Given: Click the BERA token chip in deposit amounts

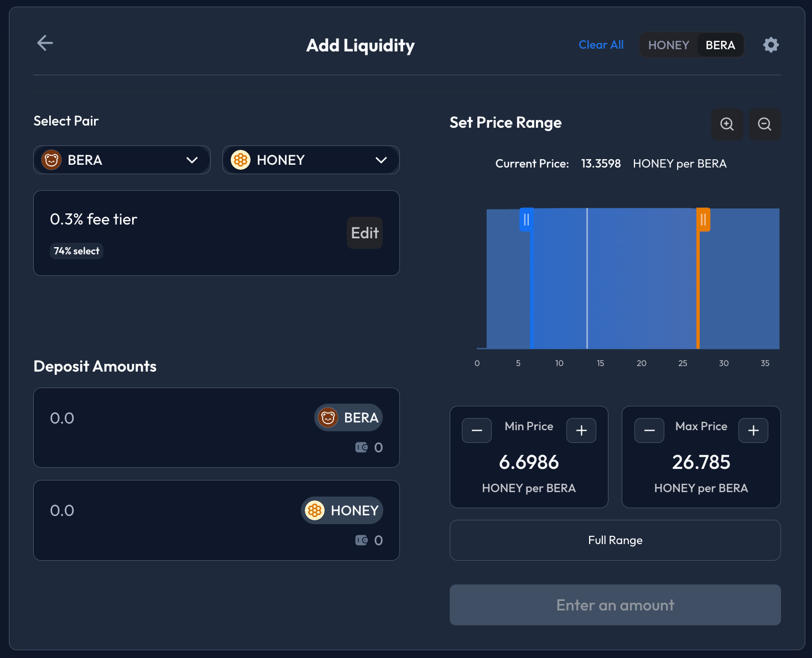Looking at the screenshot, I should [348, 417].
